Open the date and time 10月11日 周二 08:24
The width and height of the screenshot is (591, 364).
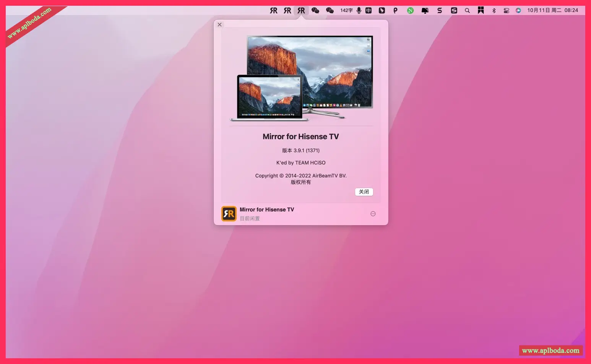[x=553, y=10]
